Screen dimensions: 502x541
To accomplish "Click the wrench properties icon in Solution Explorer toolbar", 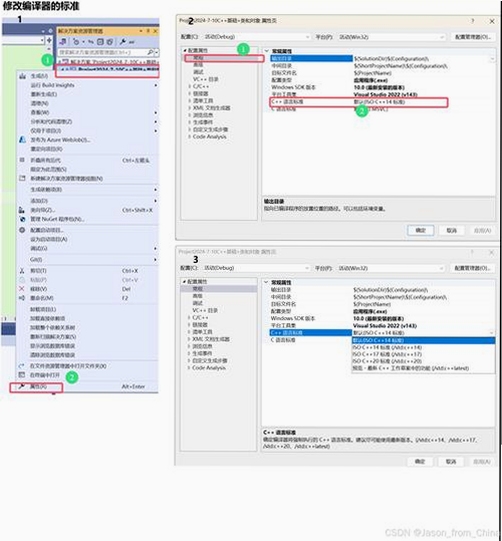I will (x=122, y=42).
